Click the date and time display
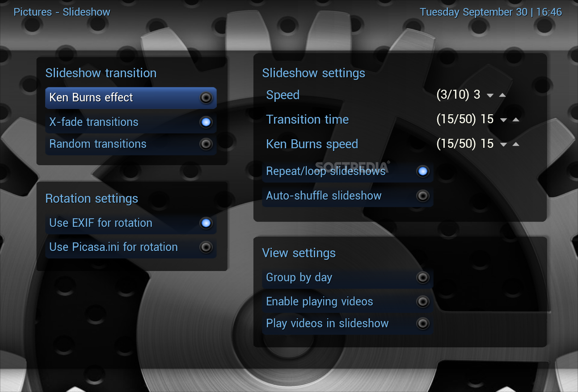 pyautogui.click(x=490, y=12)
